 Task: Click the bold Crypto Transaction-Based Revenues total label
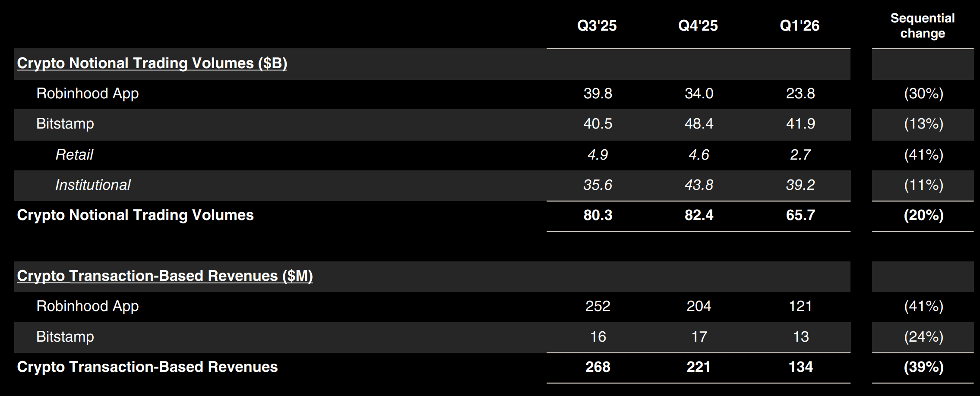click(147, 367)
